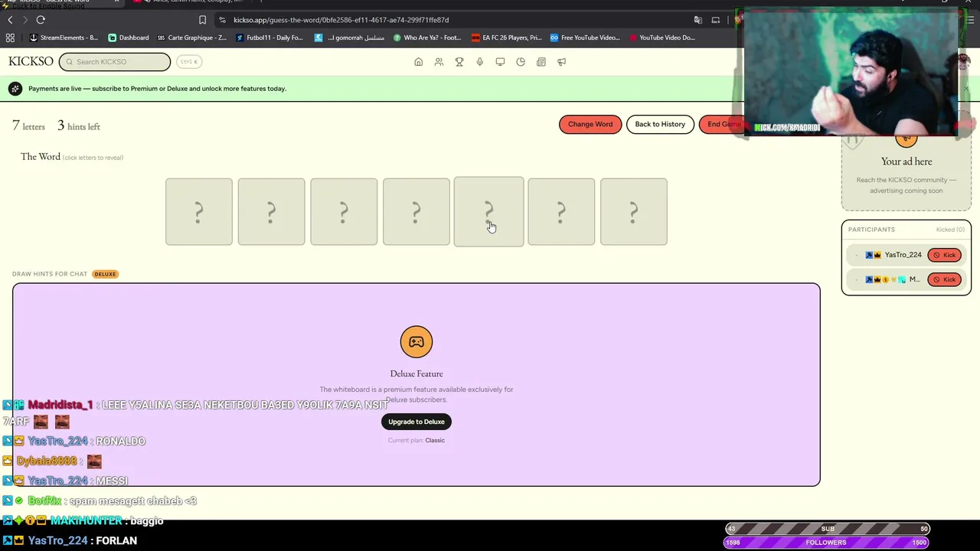
Task: Click 'The Word' heading
Action: pos(41,157)
